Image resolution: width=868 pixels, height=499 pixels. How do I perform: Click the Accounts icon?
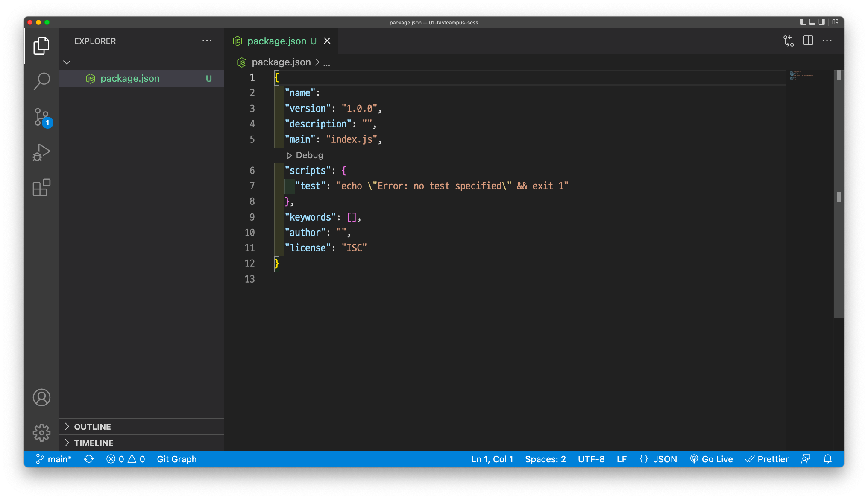[41, 398]
